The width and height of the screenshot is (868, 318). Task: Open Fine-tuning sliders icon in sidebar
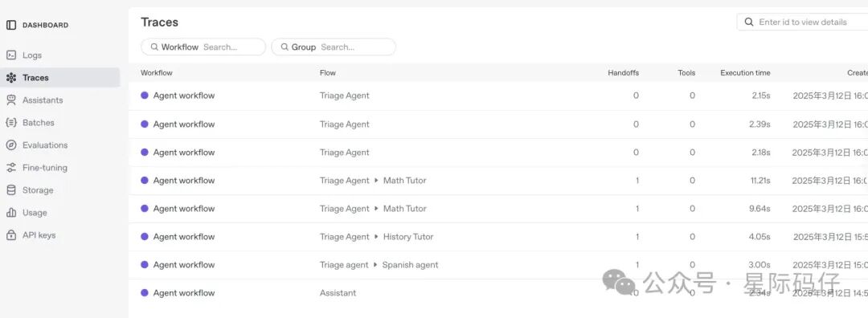(11, 168)
